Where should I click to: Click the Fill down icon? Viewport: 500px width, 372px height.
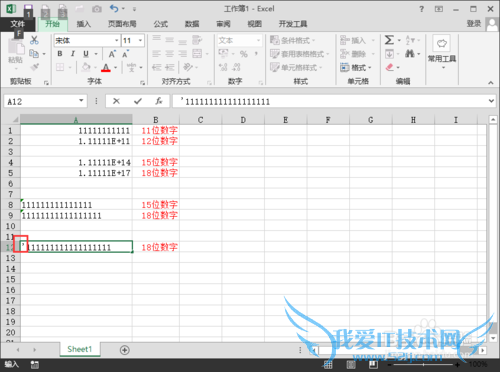pyautogui.click(x=389, y=54)
